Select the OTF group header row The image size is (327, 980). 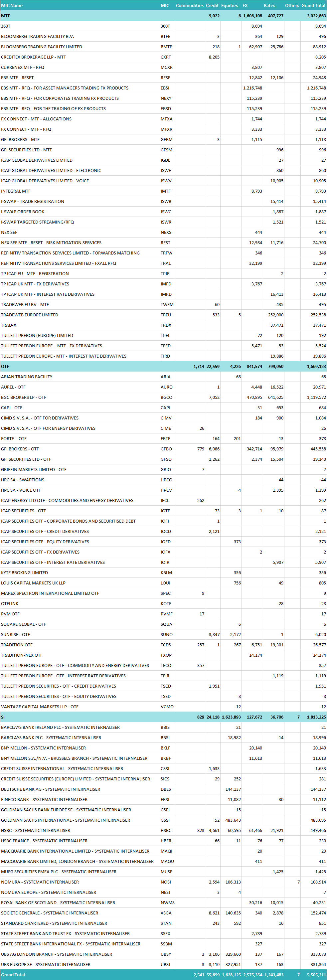click(x=164, y=366)
